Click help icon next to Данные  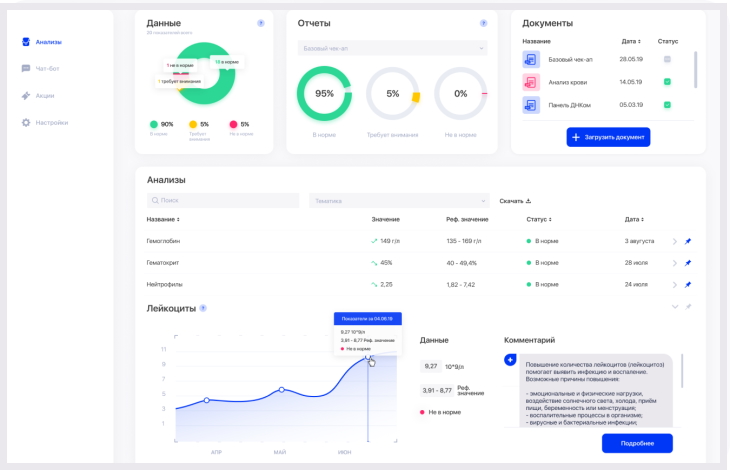260,23
